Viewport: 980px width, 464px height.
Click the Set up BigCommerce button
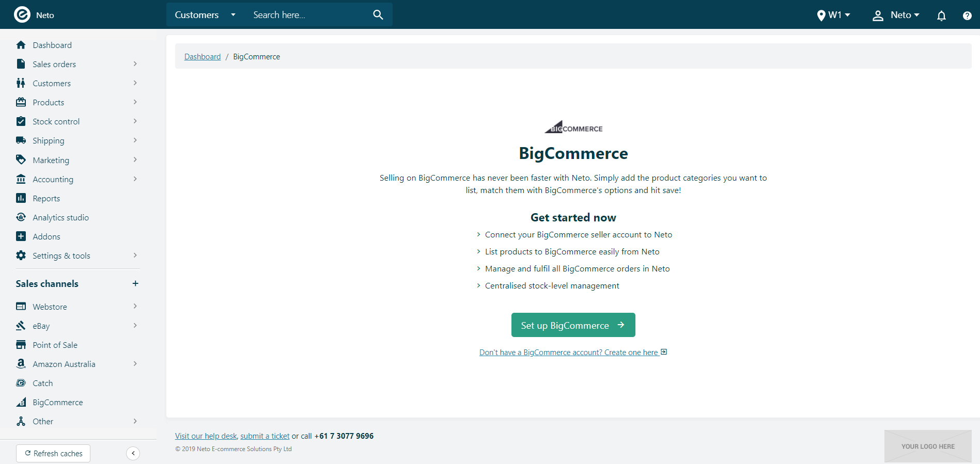[573, 325]
